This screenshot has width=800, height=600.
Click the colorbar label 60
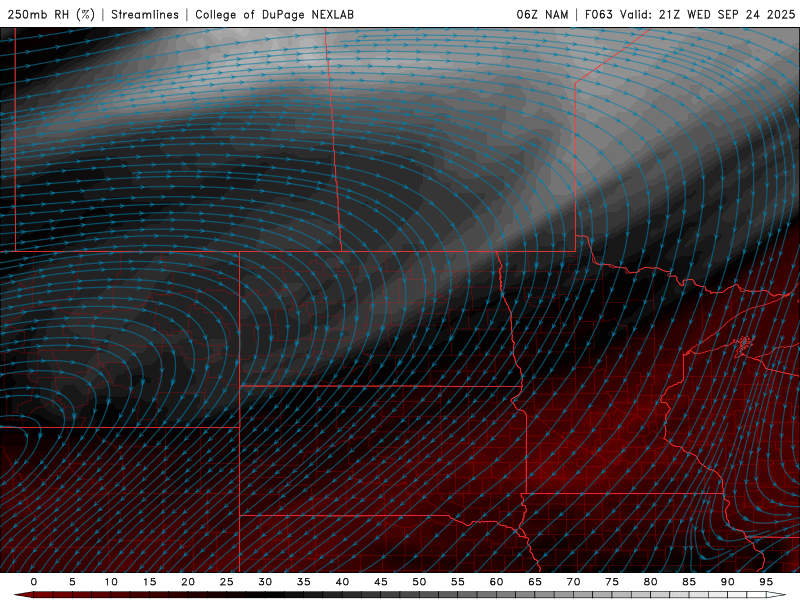tap(496, 582)
